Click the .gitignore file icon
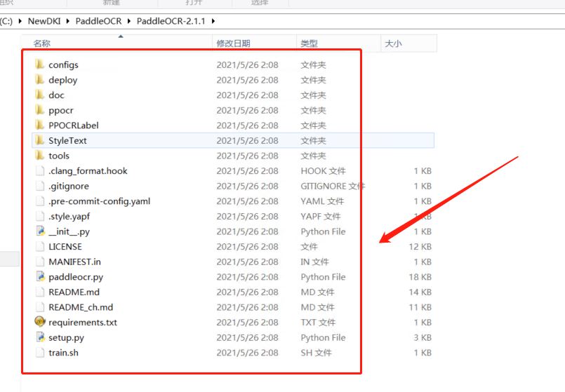This screenshot has height=392, width=565. click(39, 186)
